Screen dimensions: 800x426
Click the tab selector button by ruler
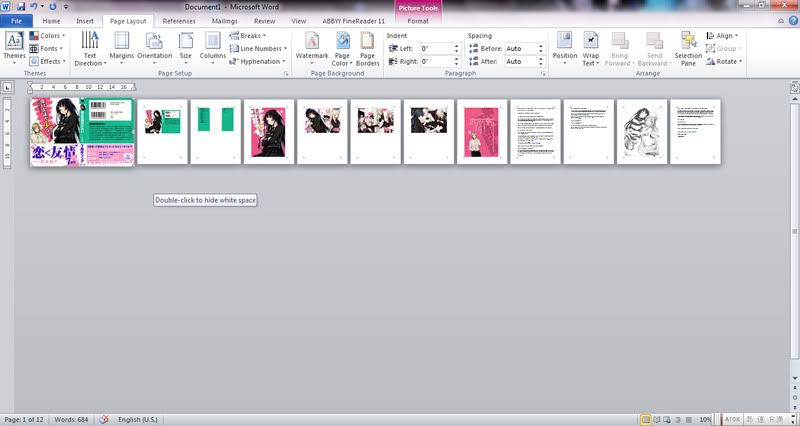(7, 87)
